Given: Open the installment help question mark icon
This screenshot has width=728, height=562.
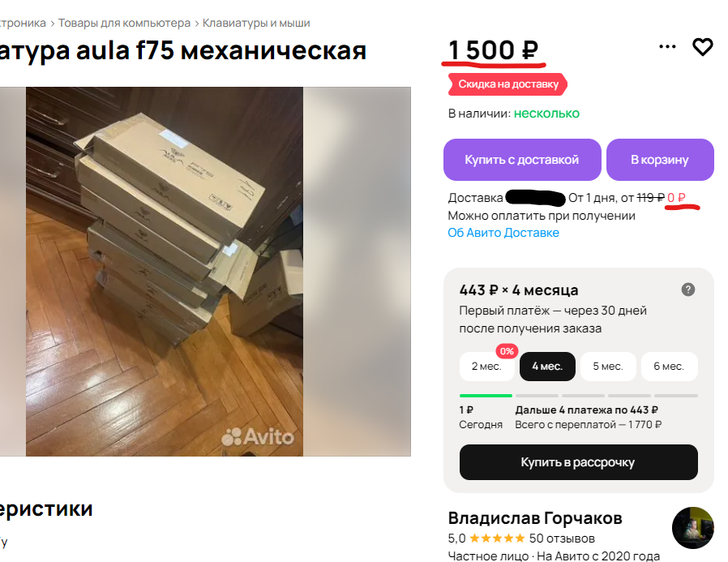Looking at the screenshot, I should [x=688, y=290].
